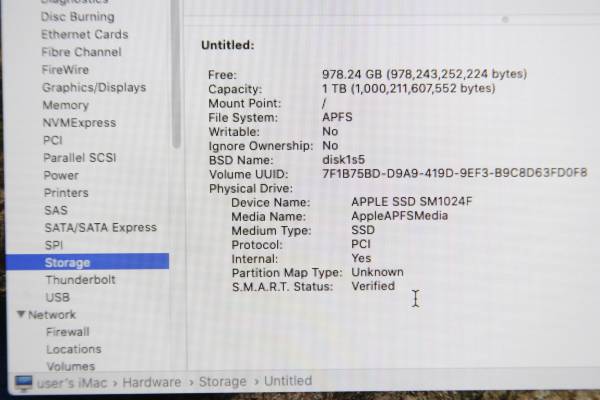The height and width of the screenshot is (400, 600).
Task: Show Printers information
Action: [x=66, y=193]
